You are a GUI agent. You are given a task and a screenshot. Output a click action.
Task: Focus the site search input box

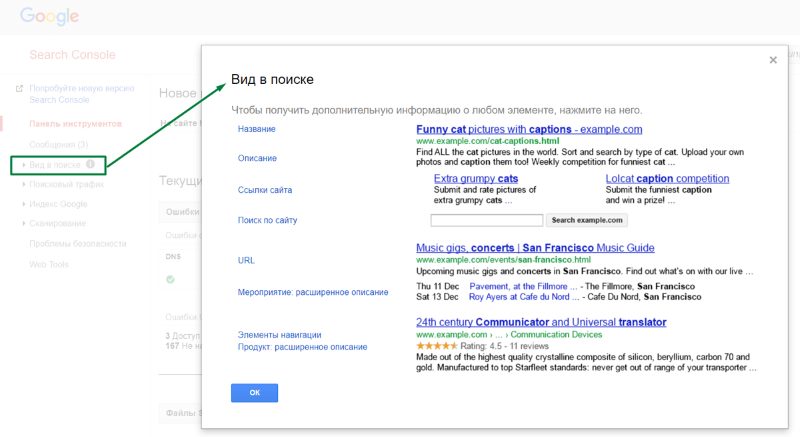pos(487,220)
